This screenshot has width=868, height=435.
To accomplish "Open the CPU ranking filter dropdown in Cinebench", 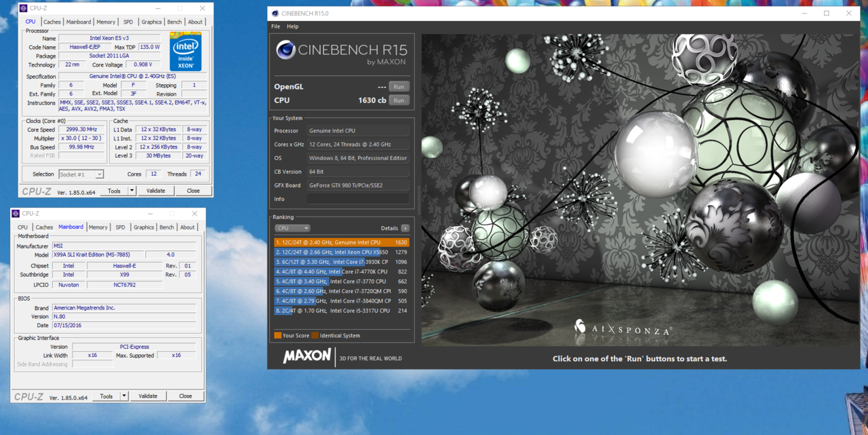I will point(292,228).
